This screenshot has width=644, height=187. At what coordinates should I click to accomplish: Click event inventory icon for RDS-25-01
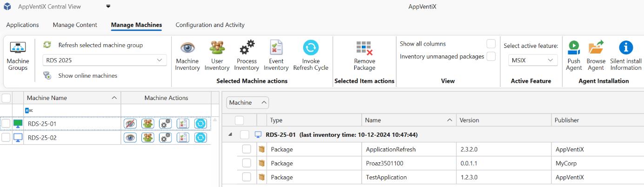[183, 124]
